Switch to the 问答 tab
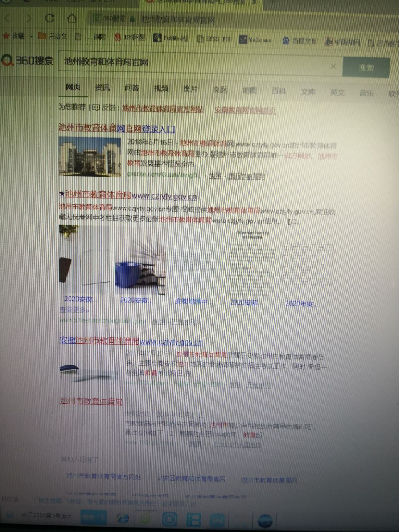399x532 pixels. coord(132,88)
